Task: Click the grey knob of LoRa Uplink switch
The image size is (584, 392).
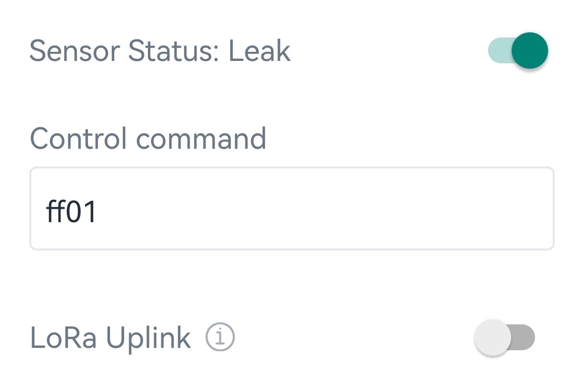Action: (x=492, y=337)
